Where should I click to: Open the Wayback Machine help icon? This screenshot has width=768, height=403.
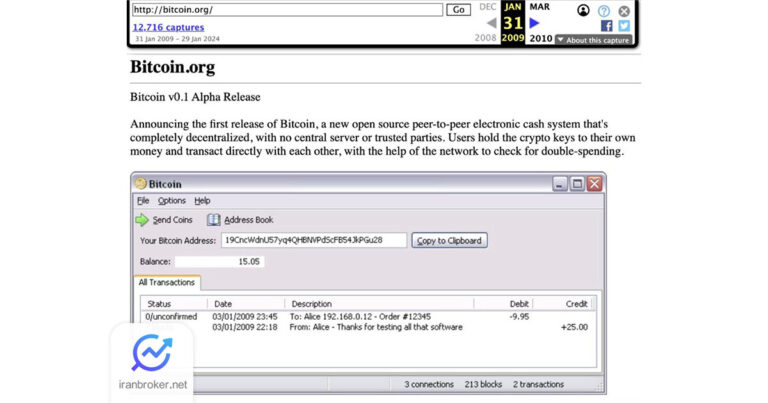point(604,11)
